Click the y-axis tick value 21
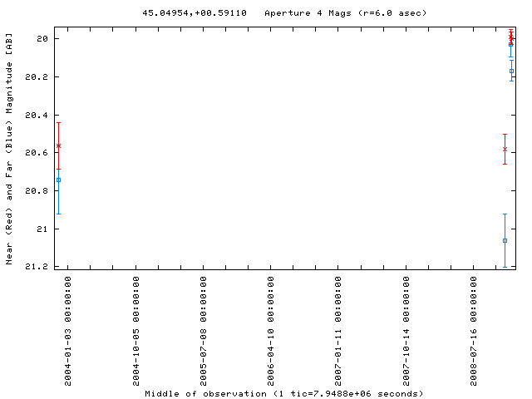This screenshot has height=399, width=532. (x=42, y=229)
